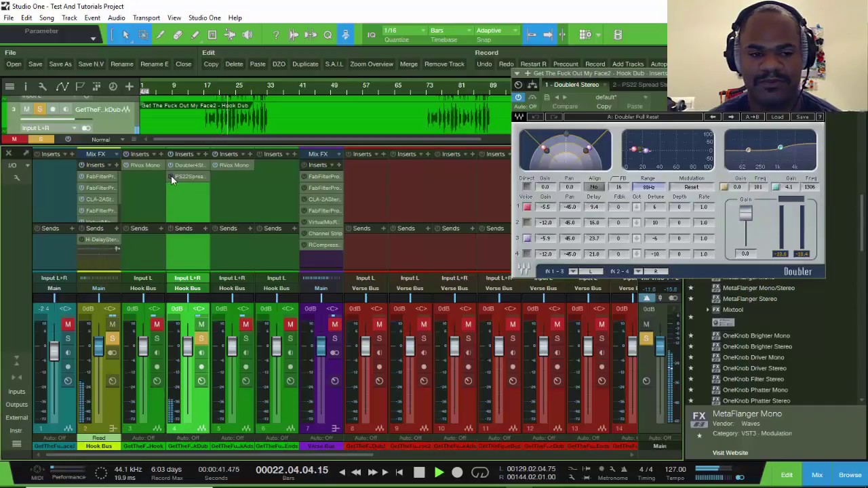This screenshot has height=488, width=868.
Task: Open Doubler help question mark
Action: click(819, 117)
